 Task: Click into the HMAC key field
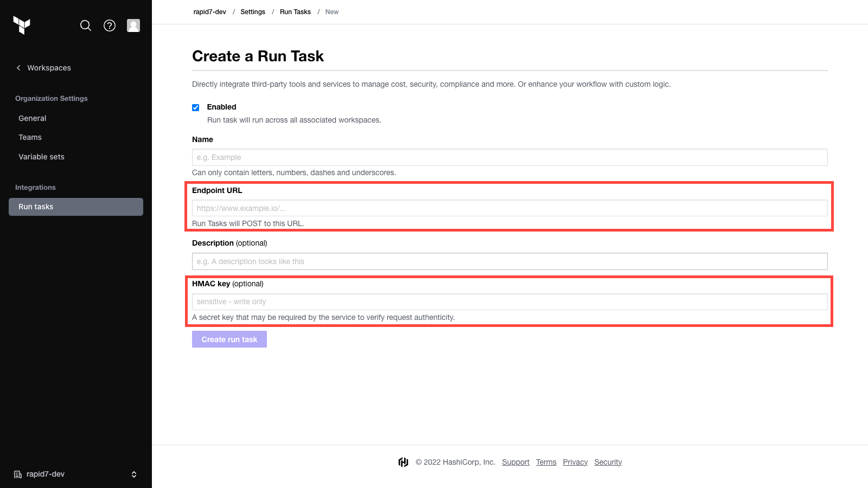click(509, 301)
